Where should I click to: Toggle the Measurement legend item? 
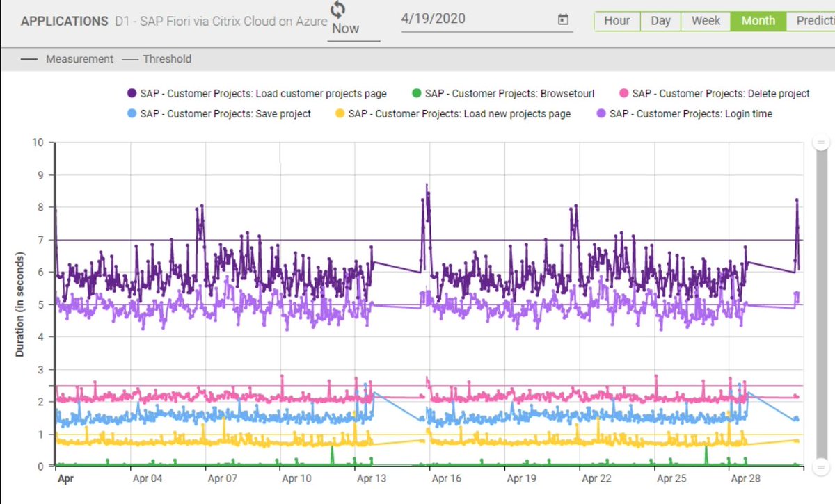tap(79, 59)
